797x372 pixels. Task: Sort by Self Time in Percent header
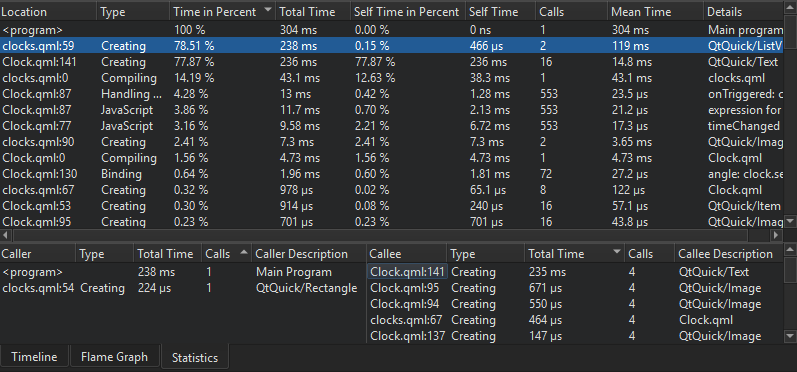tap(408, 12)
